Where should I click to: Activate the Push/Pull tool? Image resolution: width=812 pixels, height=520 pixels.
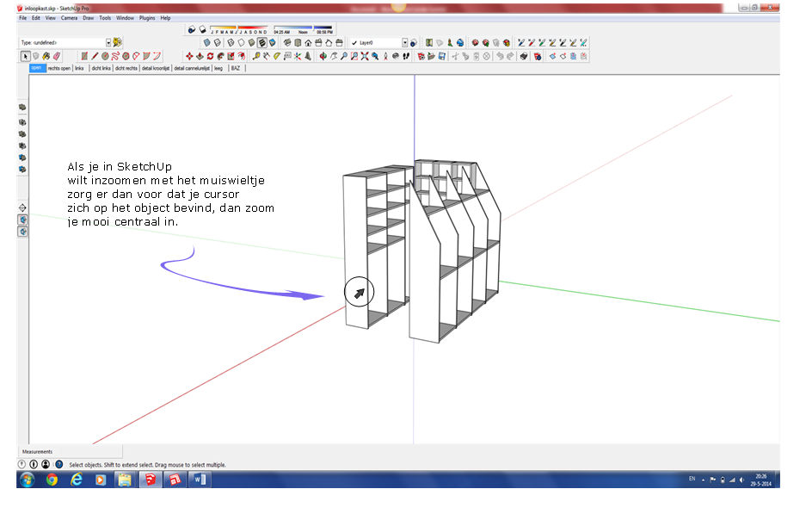pyautogui.click(x=200, y=56)
